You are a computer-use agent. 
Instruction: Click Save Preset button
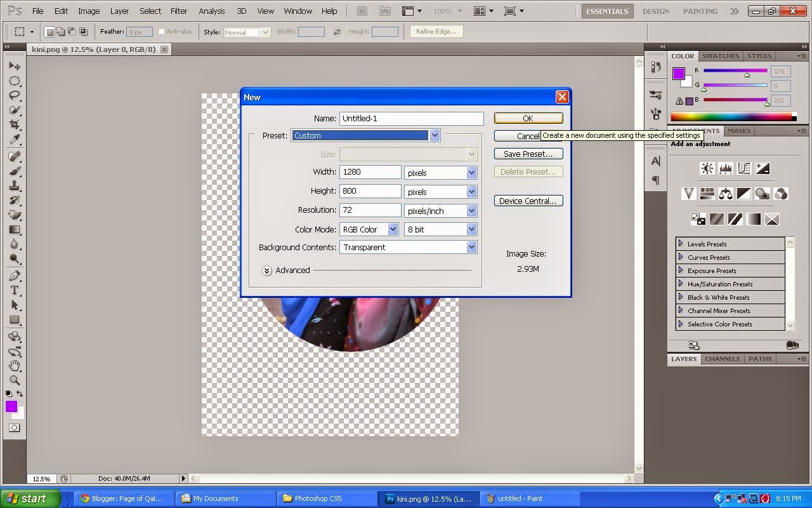528,154
